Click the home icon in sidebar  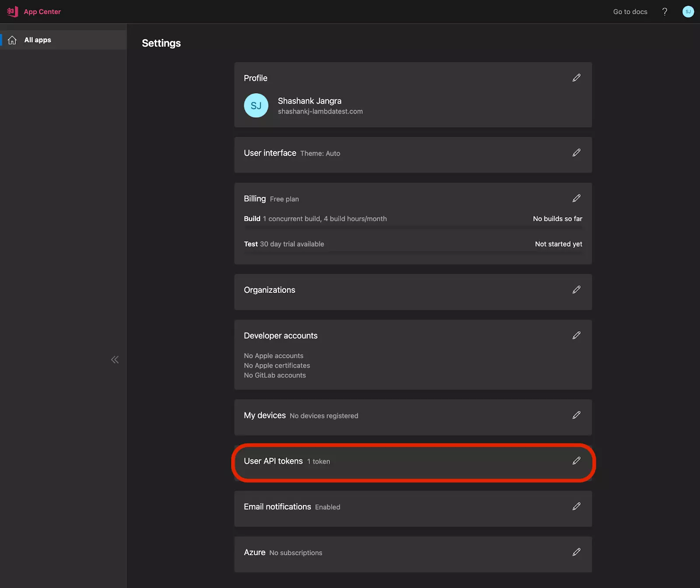12,40
